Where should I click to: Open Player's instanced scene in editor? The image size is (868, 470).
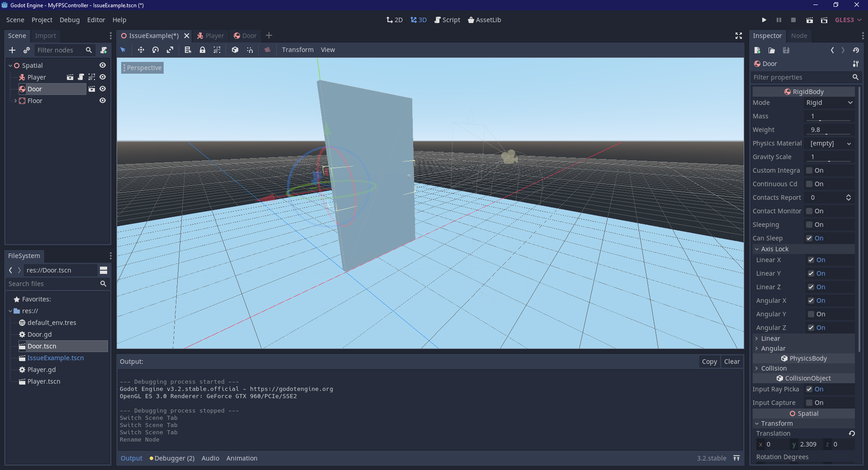coord(70,77)
